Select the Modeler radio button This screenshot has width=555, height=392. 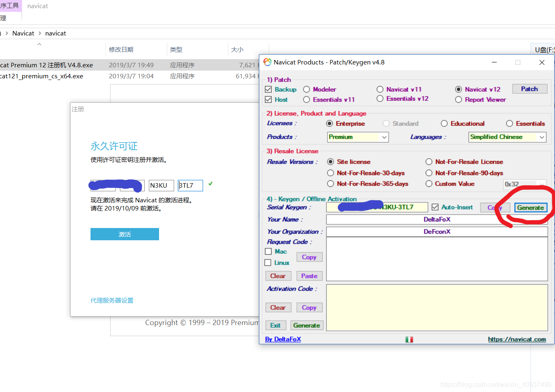[x=307, y=89]
